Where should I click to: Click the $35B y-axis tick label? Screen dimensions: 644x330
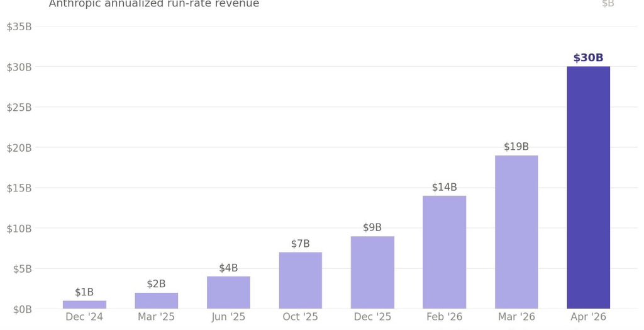click(x=19, y=26)
